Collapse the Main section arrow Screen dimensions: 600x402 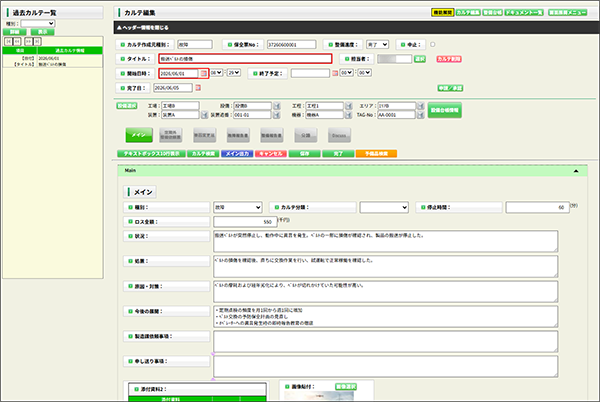(x=576, y=171)
